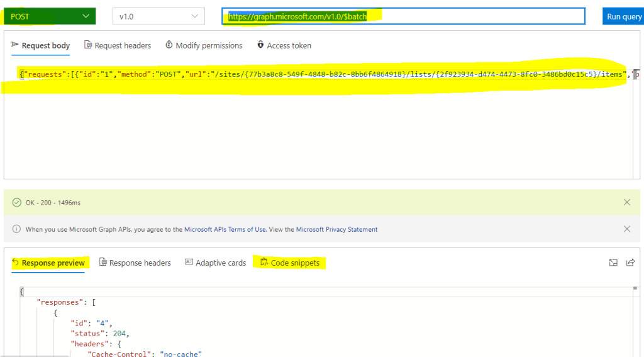This screenshot has width=644, height=357.
Task: Click the info icon beside terms notice
Action: pos(17,229)
